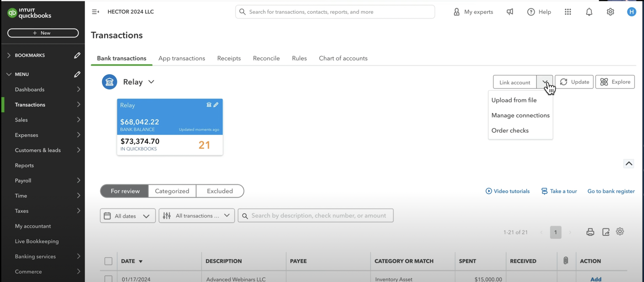
Task: Open Sales in the sidebar
Action: coord(21,120)
